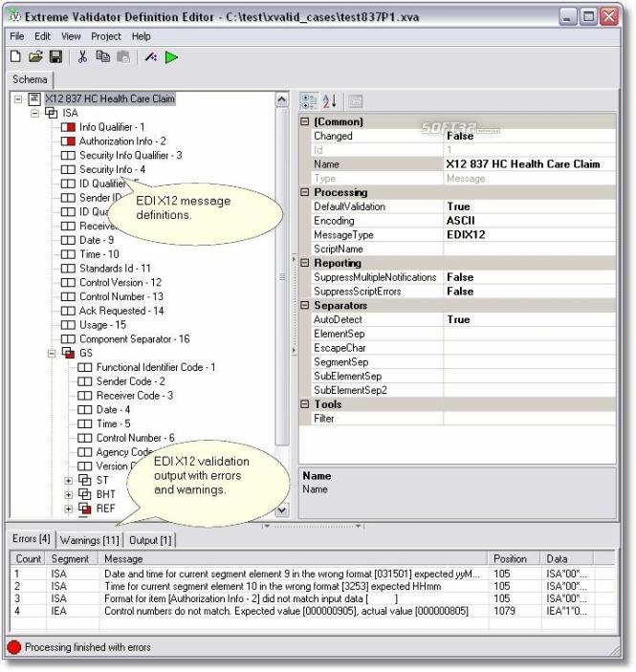Select the Control Version - 12 tree item
Screen dimensions: 636x672
121,283
